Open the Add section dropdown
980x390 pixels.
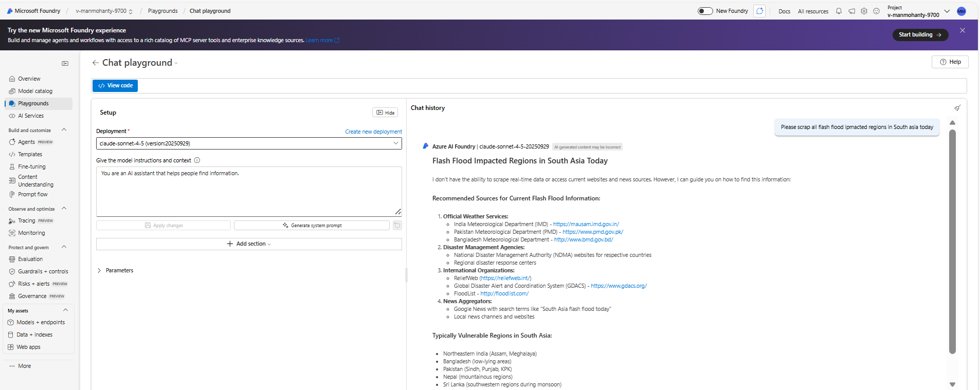coord(249,244)
